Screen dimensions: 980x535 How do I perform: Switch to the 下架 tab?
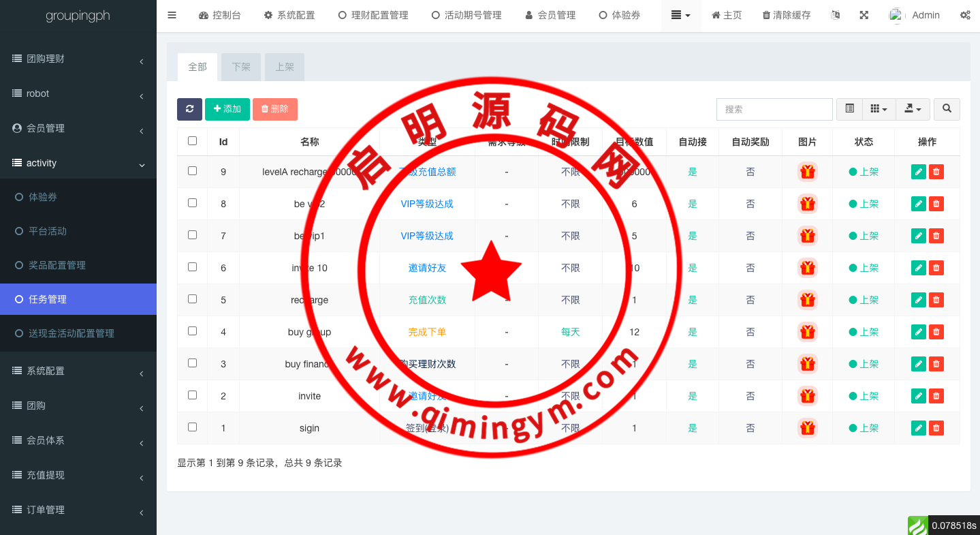coord(241,67)
